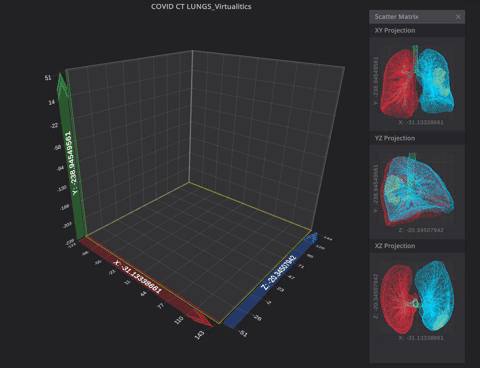
Task: Select the YZ Projection heading
Action: pyautogui.click(x=395, y=138)
